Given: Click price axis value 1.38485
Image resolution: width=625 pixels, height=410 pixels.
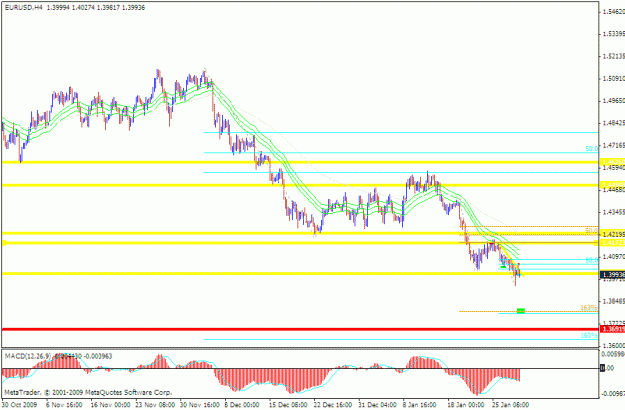Looking at the screenshot, I should point(614,301).
